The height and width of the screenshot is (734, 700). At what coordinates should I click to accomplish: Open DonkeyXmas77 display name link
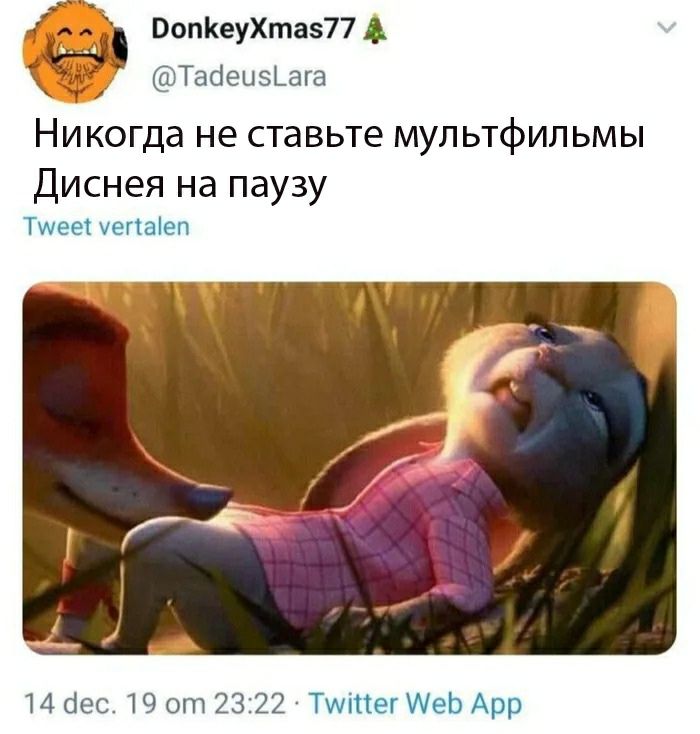click(x=253, y=29)
